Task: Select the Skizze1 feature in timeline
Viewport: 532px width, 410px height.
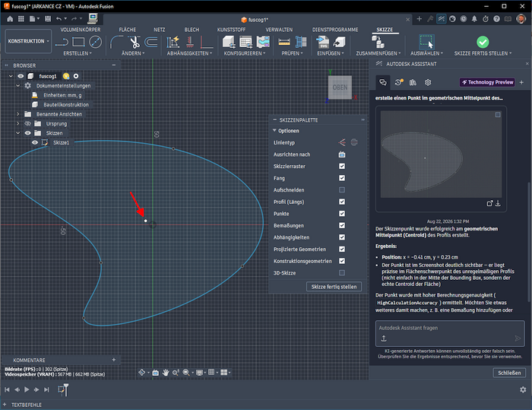Action: coord(62,389)
